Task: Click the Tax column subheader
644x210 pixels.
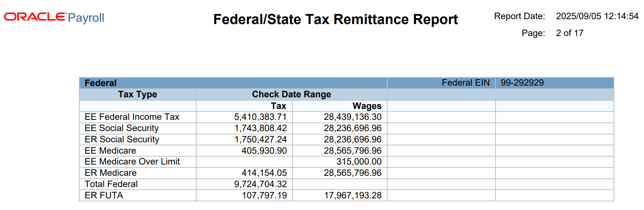Action: 279,106
